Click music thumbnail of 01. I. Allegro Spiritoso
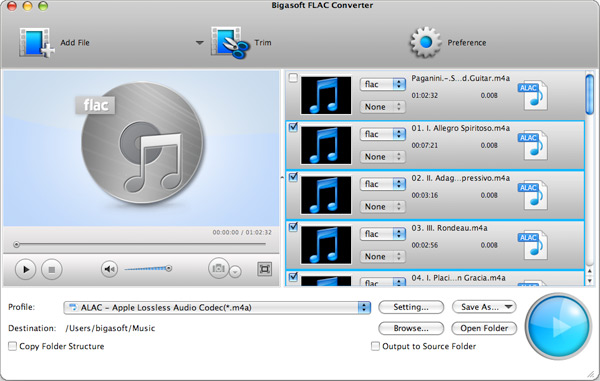Screen dimensions: 600x381 326,145
